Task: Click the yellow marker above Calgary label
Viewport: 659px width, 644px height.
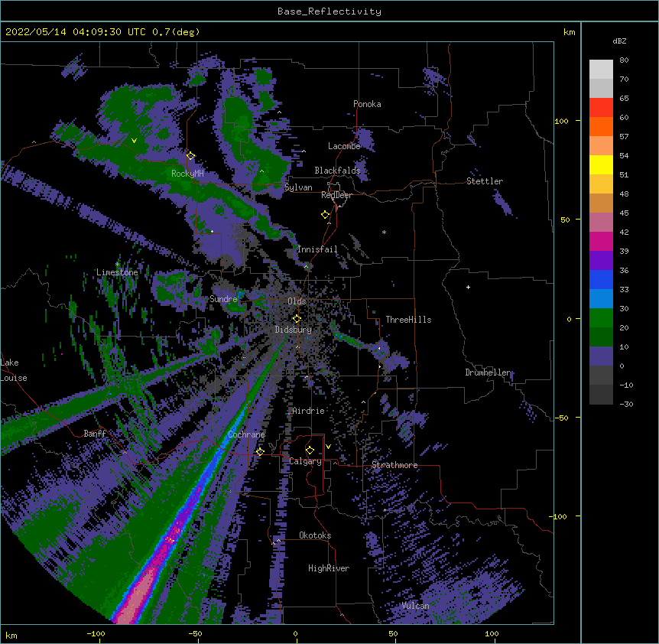Action: 310,450
